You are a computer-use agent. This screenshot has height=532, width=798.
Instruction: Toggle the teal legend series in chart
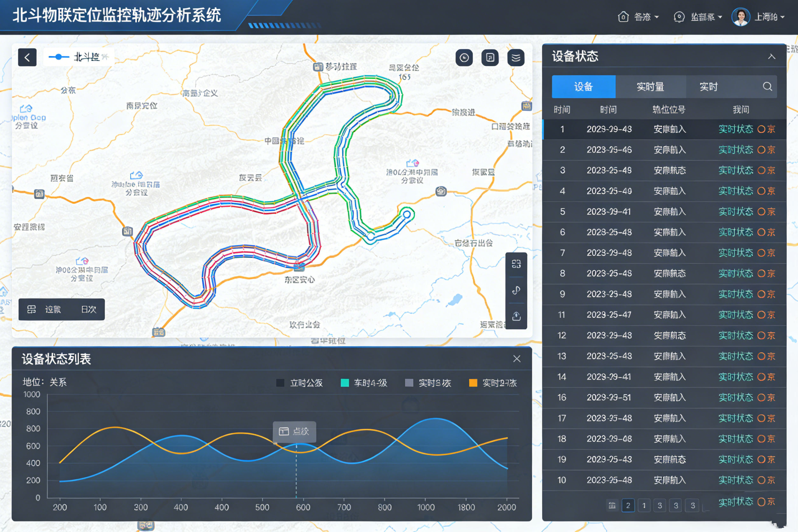click(x=344, y=383)
